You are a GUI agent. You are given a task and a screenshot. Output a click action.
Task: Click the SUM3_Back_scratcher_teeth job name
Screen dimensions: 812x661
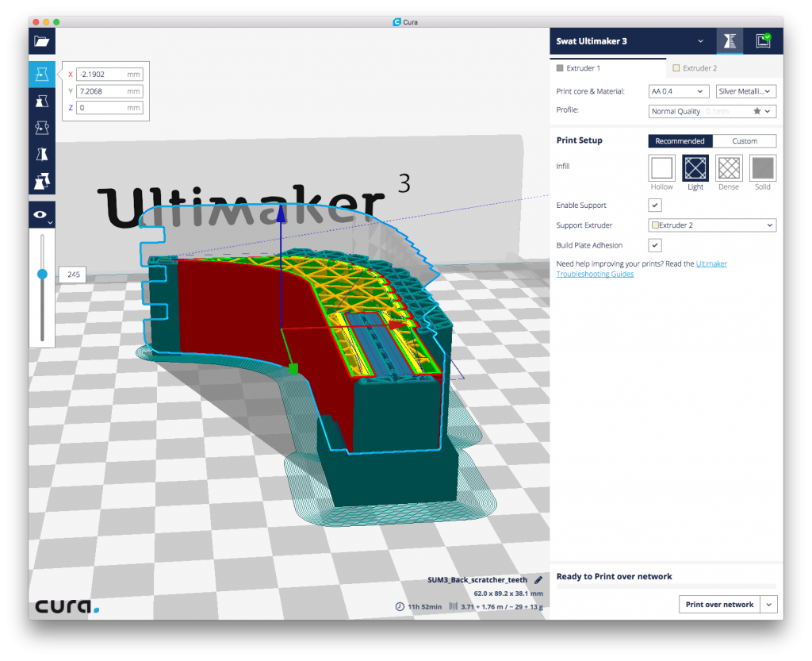(x=477, y=580)
